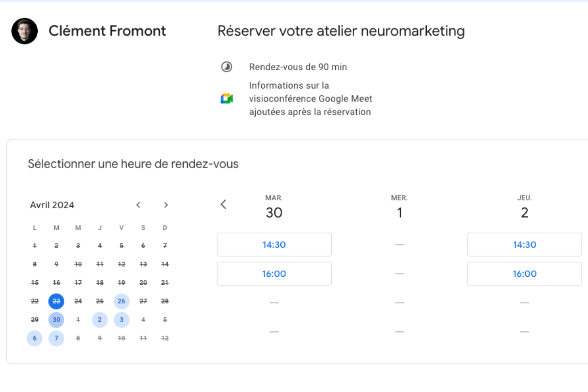Image resolution: width=588 pixels, height=392 pixels.
Task: Pick April 26 in the mini calendar
Action: (122, 301)
